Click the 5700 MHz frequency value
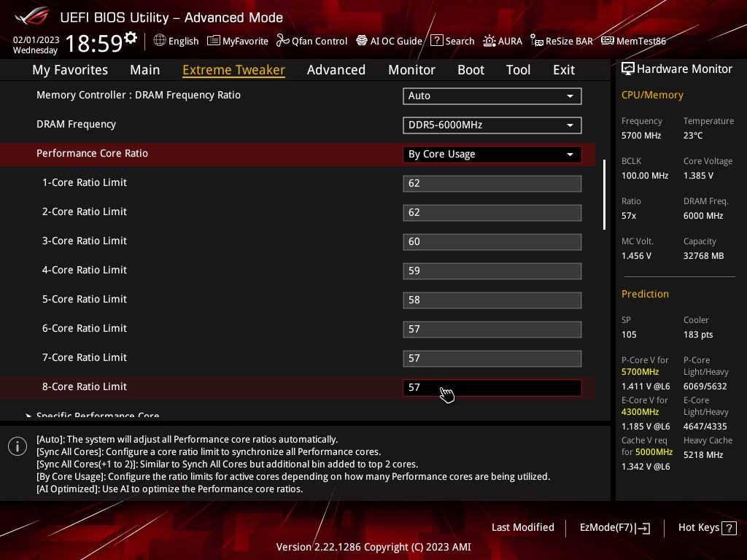Viewport: 747px width, 560px height. (x=641, y=135)
